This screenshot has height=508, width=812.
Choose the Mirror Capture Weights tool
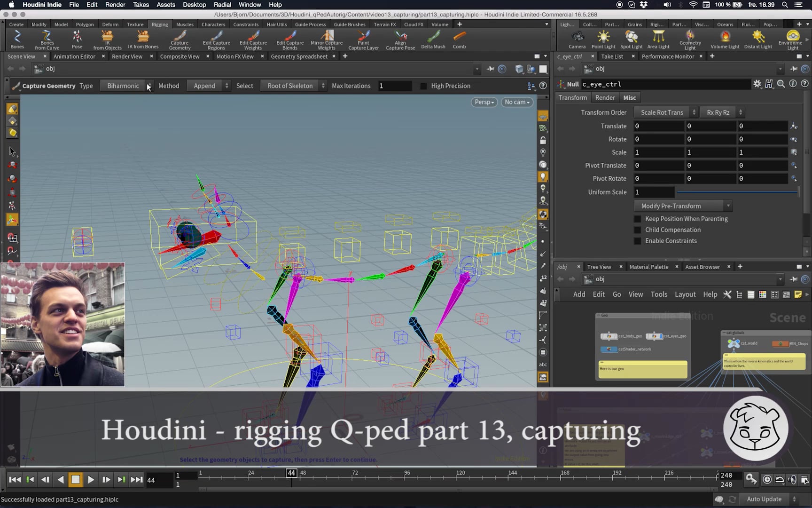click(x=327, y=40)
